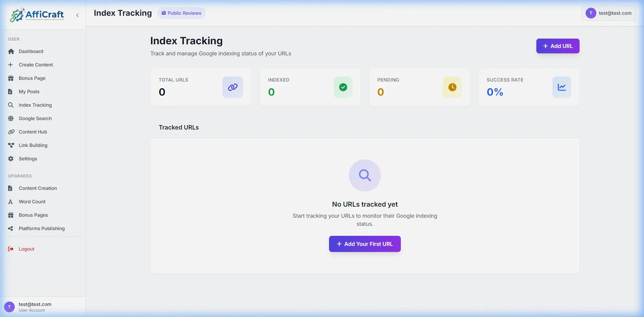644x317 pixels.
Task: Select the Word Count icon
Action: click(x=11, y=201)
